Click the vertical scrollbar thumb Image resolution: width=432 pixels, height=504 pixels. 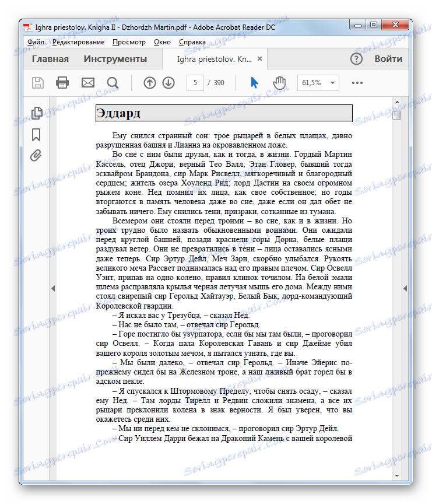(397, 115)
